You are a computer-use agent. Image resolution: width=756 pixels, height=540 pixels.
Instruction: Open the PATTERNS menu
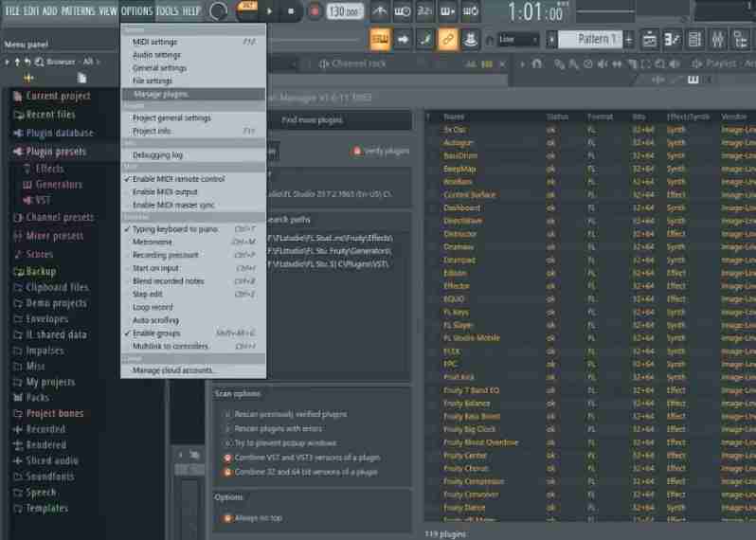coord(78,10)
